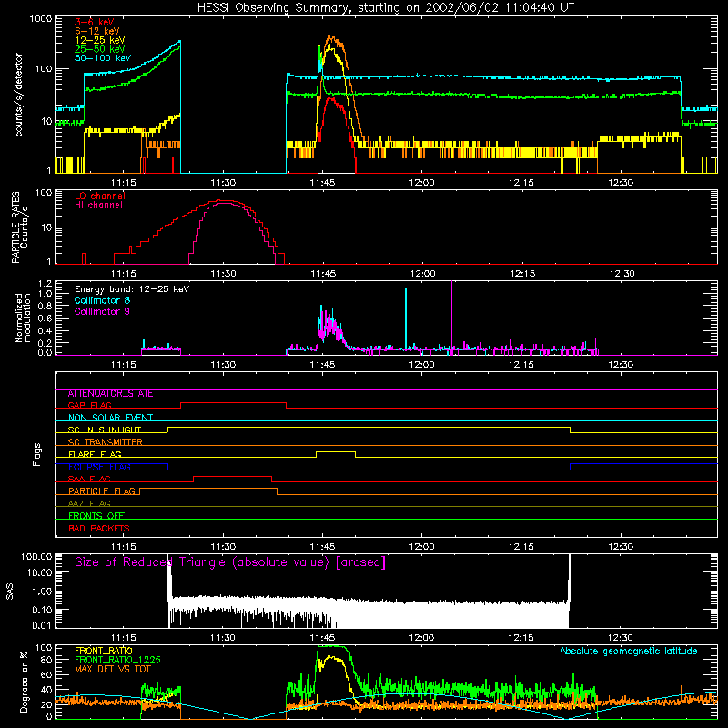The width and height of the screenshot is (728, 728).
Task: Click the Energy band: 12-25 keV label
Action: tap(132, 289)
